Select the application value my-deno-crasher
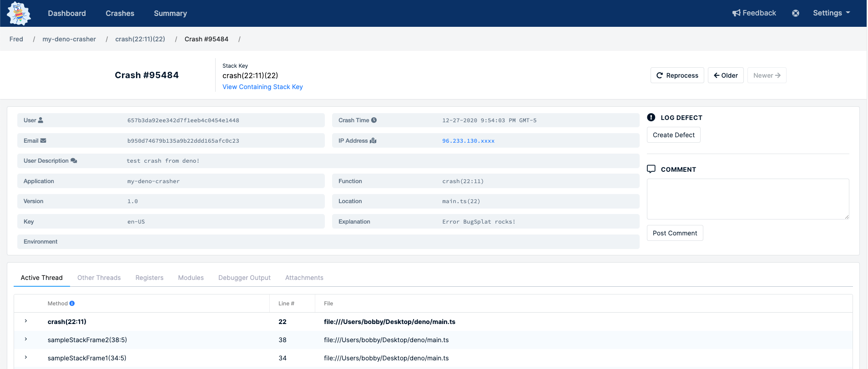 point(153,181)
